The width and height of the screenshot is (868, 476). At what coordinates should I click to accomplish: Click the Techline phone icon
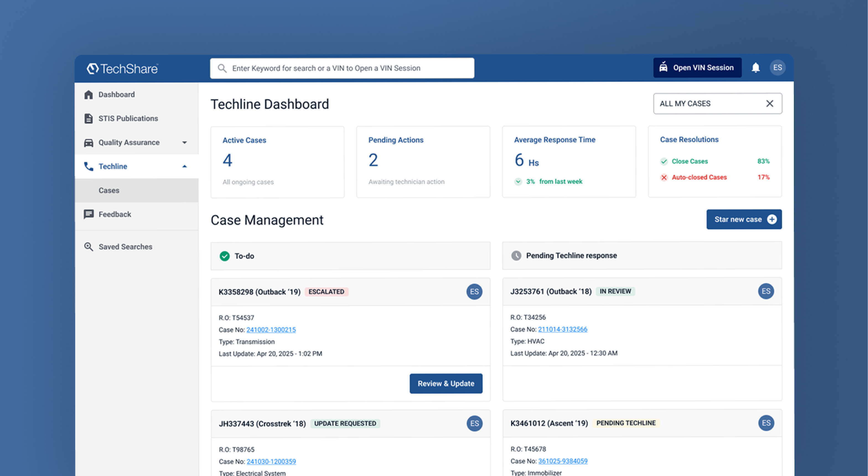(x=89, y=167)
